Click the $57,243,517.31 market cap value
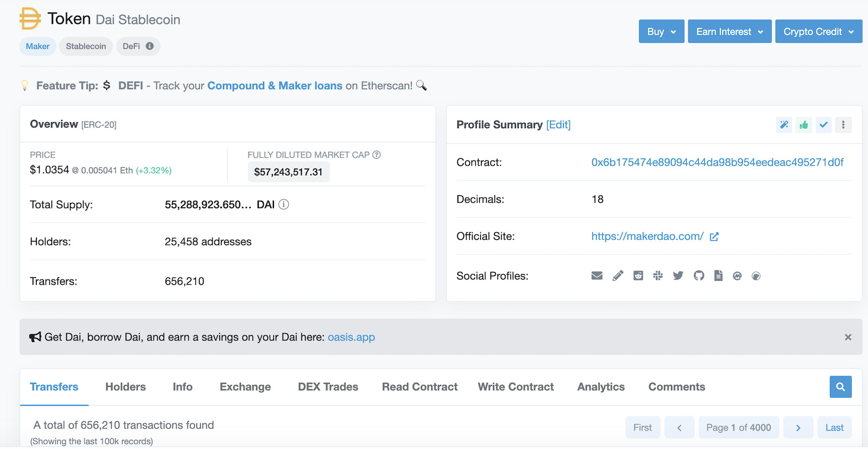 pyautogui.click(x=289, y=172)
